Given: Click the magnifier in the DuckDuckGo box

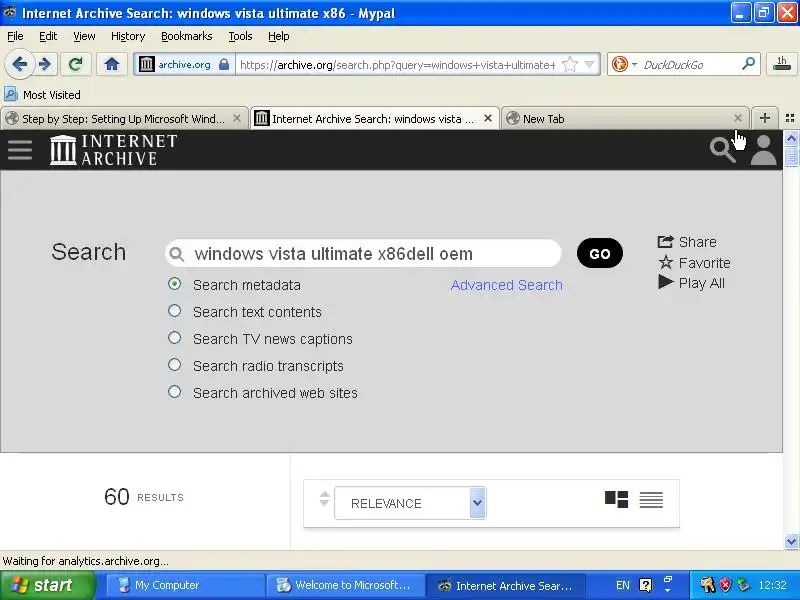Looking at the screenshot, I should (x=748, y=64).
